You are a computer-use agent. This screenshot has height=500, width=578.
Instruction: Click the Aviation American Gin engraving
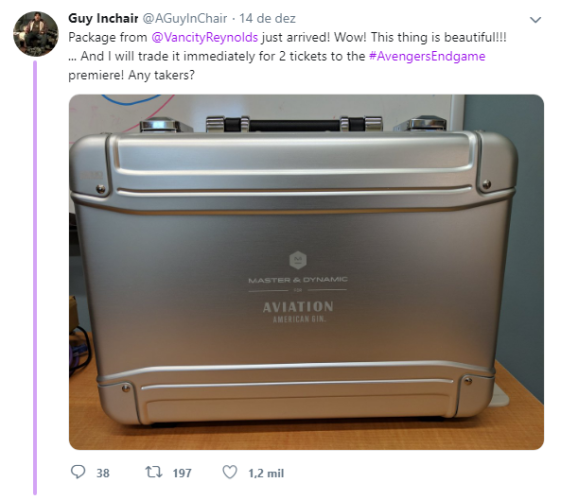click(298, 312)
